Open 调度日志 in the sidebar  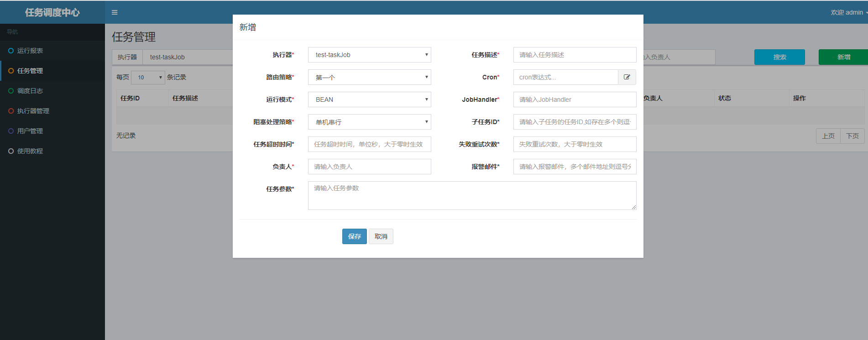click(x=52, y=91)
